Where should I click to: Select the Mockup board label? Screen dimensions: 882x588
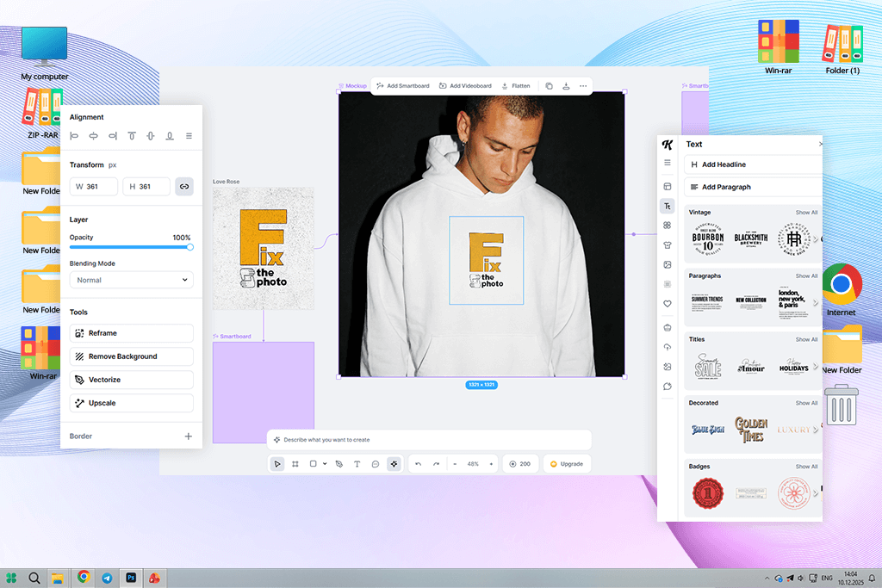[352, 86]
